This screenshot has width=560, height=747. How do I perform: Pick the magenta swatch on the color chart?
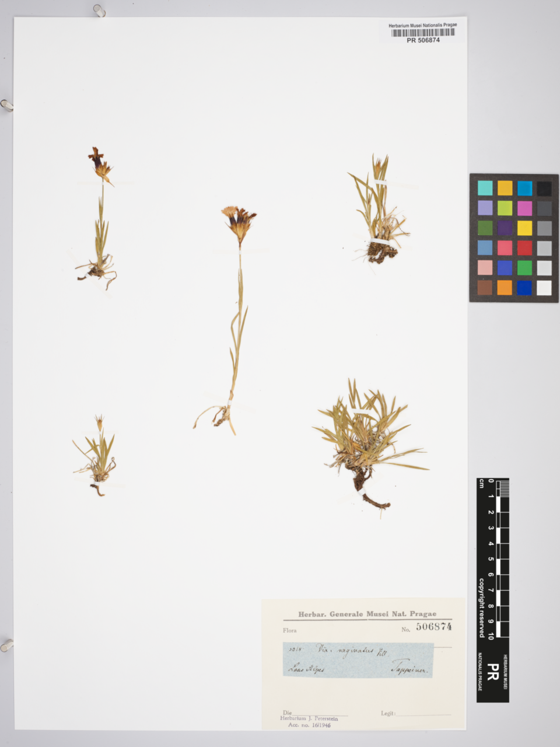coord(524,208)
